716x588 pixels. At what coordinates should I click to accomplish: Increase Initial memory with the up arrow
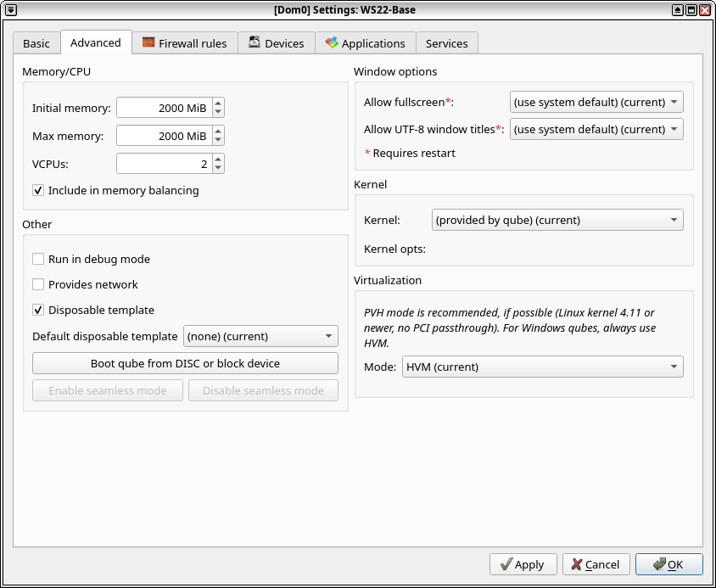(x=218, y=104)
